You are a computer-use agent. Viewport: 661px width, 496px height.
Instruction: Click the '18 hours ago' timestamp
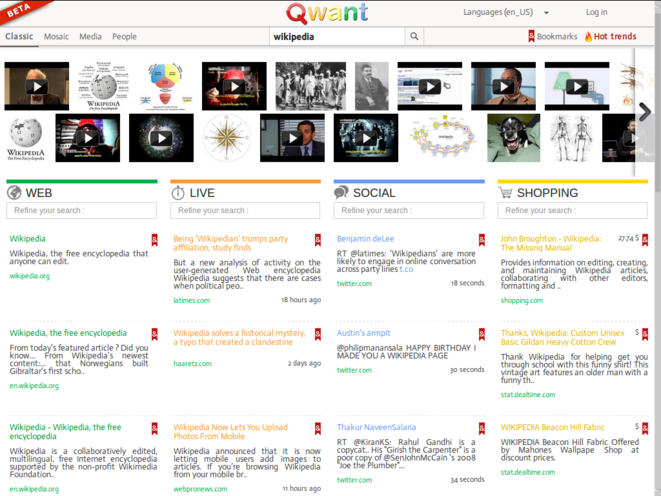point(301,300)
